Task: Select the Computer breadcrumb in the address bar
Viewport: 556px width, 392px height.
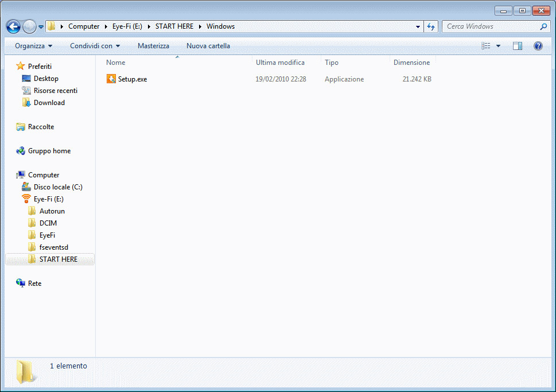Action: pyautogui.click(x=84, y=26)
